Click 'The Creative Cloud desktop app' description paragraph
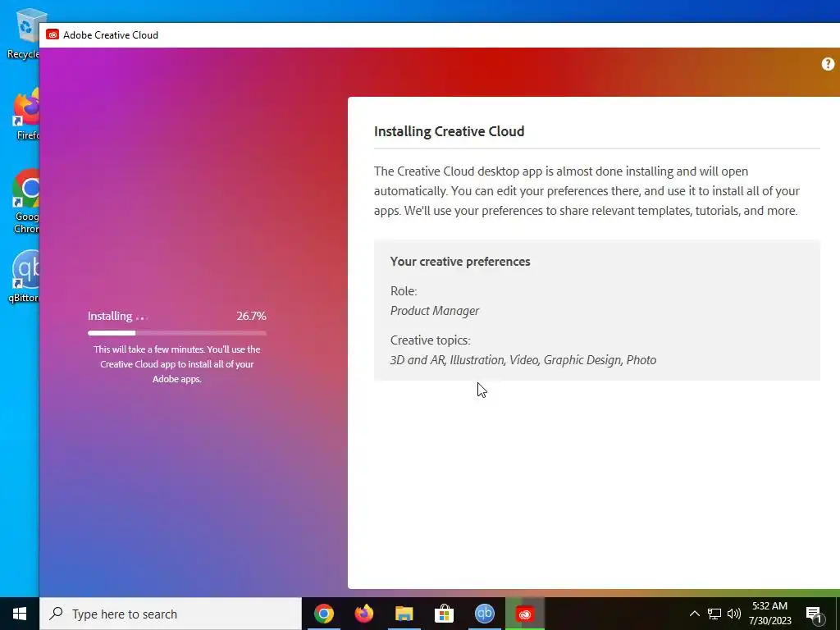The width and height of the screenshot is (840, 630). pos(587,190)
